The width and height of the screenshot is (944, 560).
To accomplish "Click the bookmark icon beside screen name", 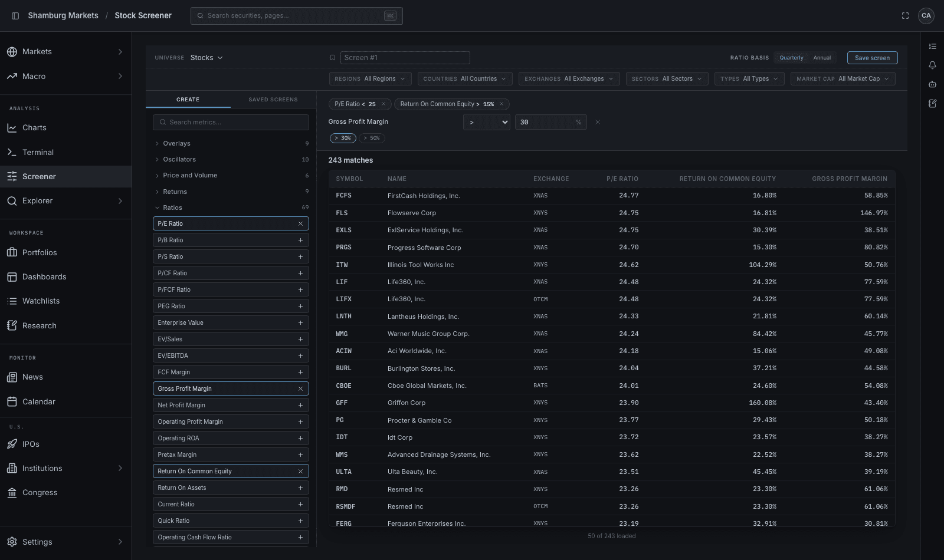I will point(332,58).
